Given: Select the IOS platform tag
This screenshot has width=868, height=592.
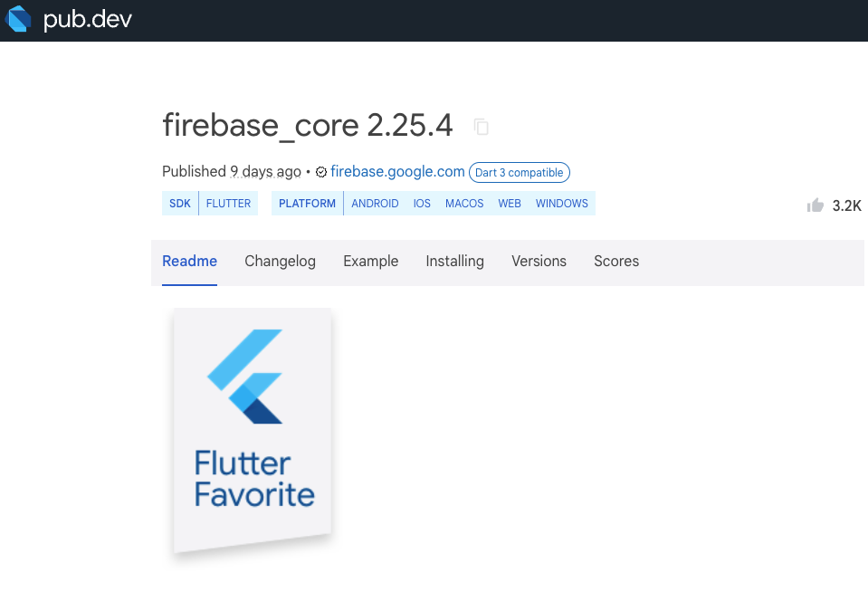Looking at the screenshot, I should tap(422, 203).
